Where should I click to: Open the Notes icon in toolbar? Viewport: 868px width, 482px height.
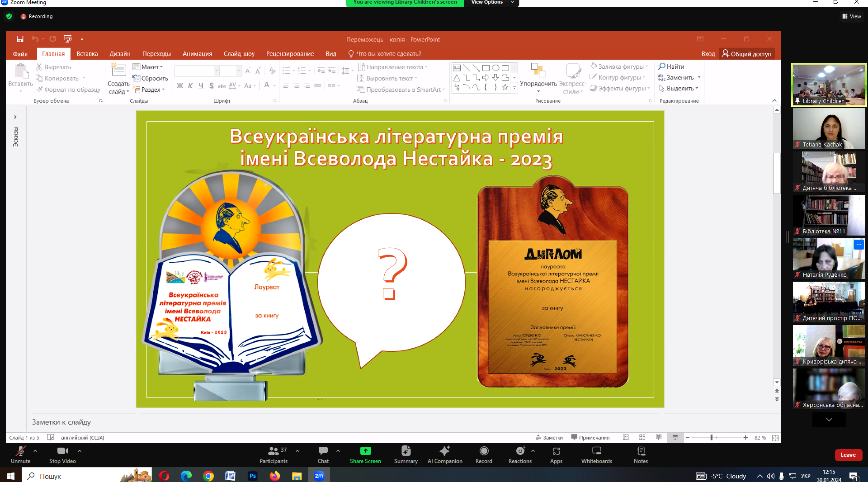(641, 451)
